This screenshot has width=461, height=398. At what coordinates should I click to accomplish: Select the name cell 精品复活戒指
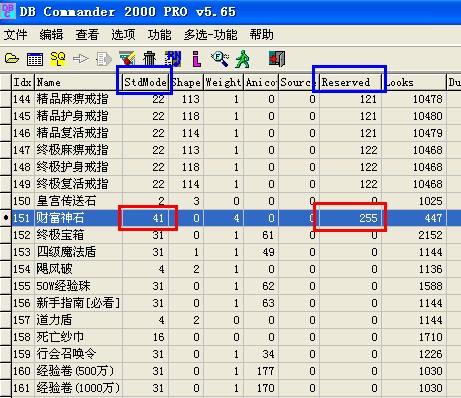78,133
